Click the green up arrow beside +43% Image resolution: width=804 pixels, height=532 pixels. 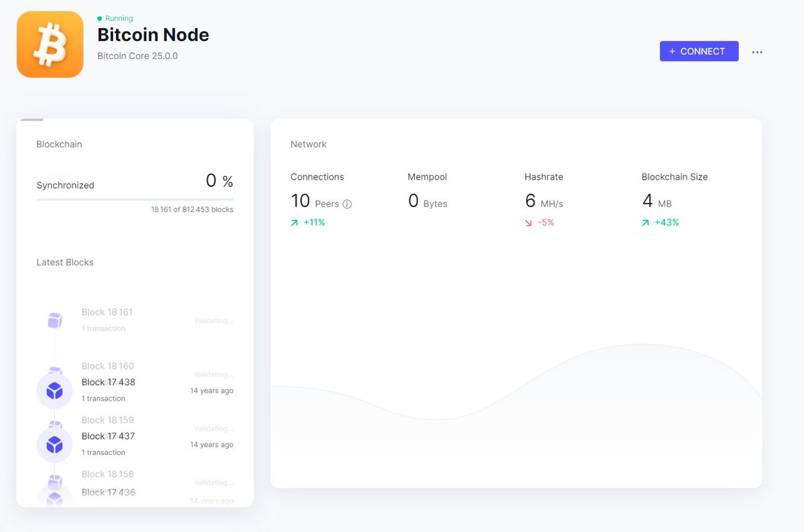click(645, 223)
